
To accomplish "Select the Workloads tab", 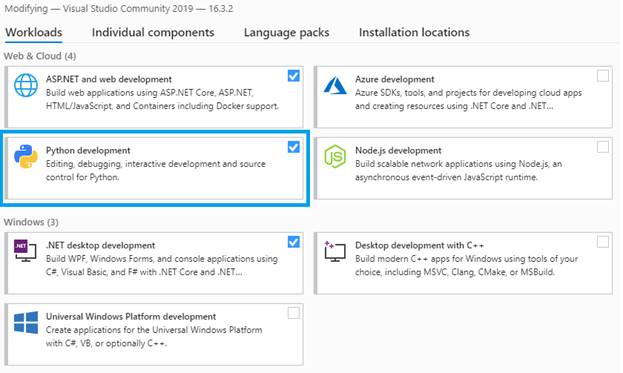I will 34,32.
